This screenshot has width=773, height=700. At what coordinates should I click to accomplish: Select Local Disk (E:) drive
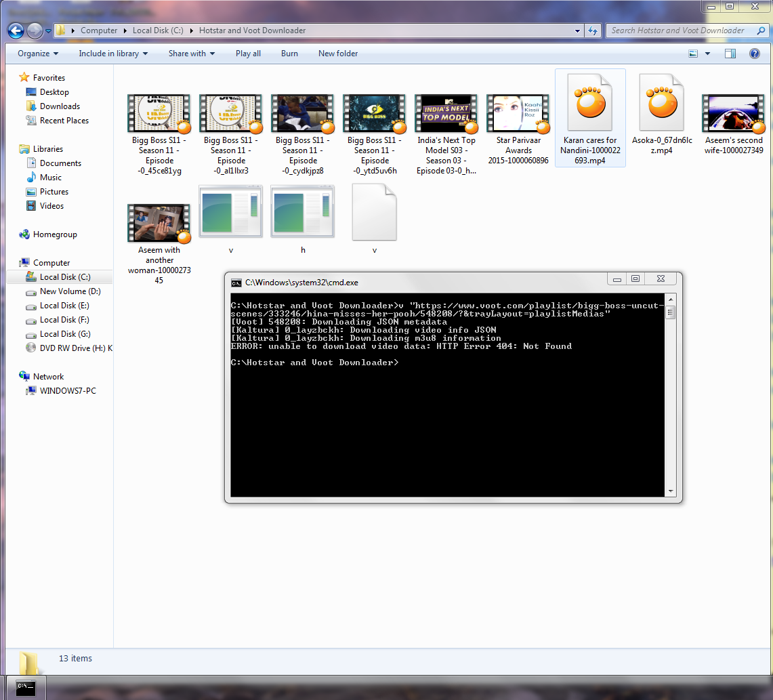64,306
